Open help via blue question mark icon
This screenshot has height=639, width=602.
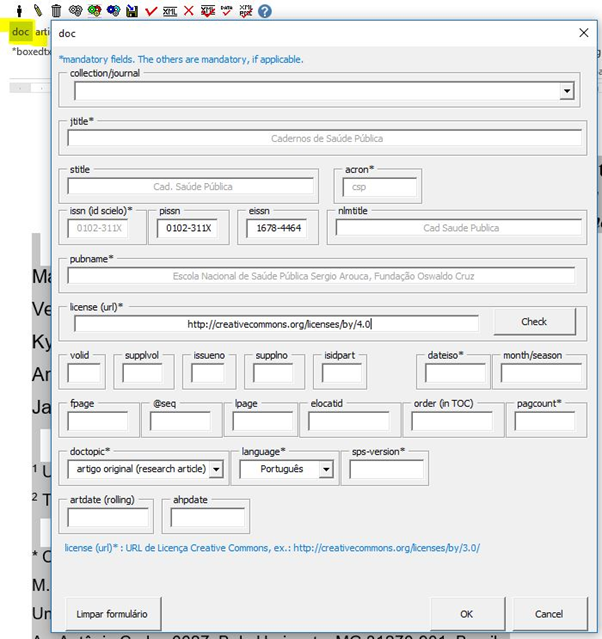pyautogui.click(x=265, y=11)
